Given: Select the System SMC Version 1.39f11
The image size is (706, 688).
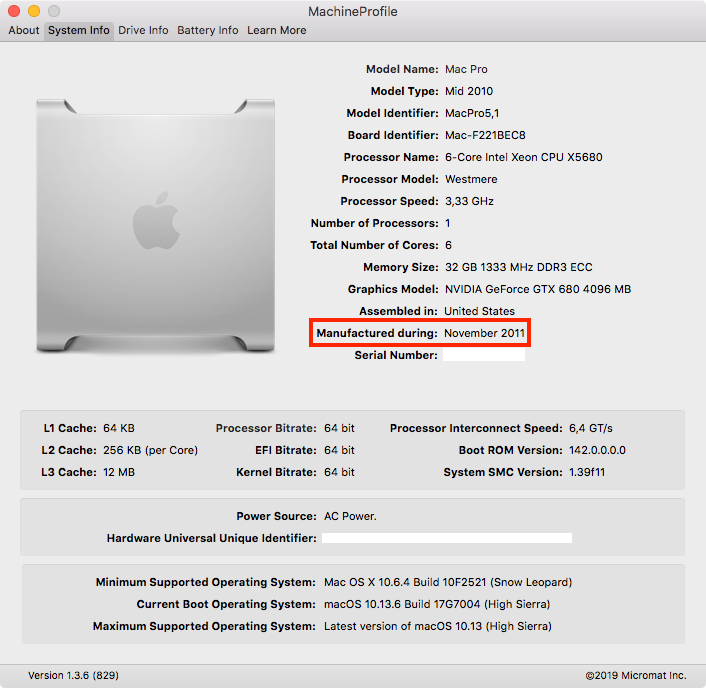Looking at the screenshot, I should click(x=587, y=472).
